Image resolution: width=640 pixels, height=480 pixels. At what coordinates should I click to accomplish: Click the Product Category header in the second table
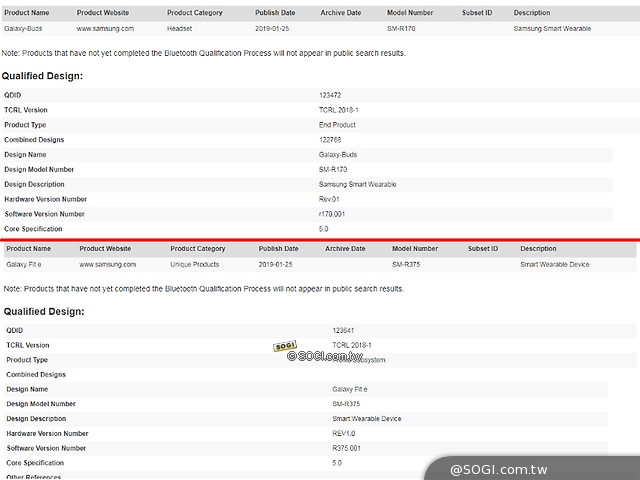pyautogui.click(x=197, y=248)
